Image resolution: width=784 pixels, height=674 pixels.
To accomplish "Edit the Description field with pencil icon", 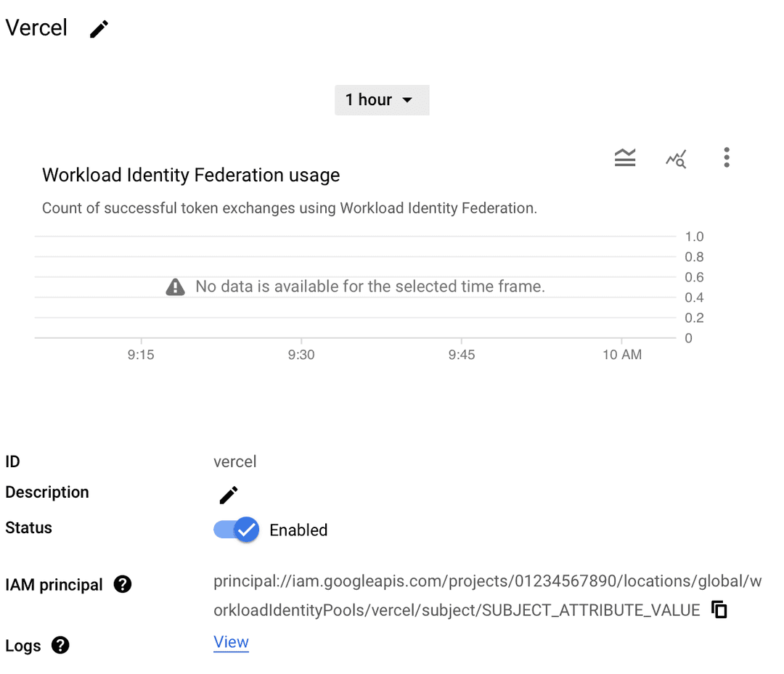I will tap(228, 495).
